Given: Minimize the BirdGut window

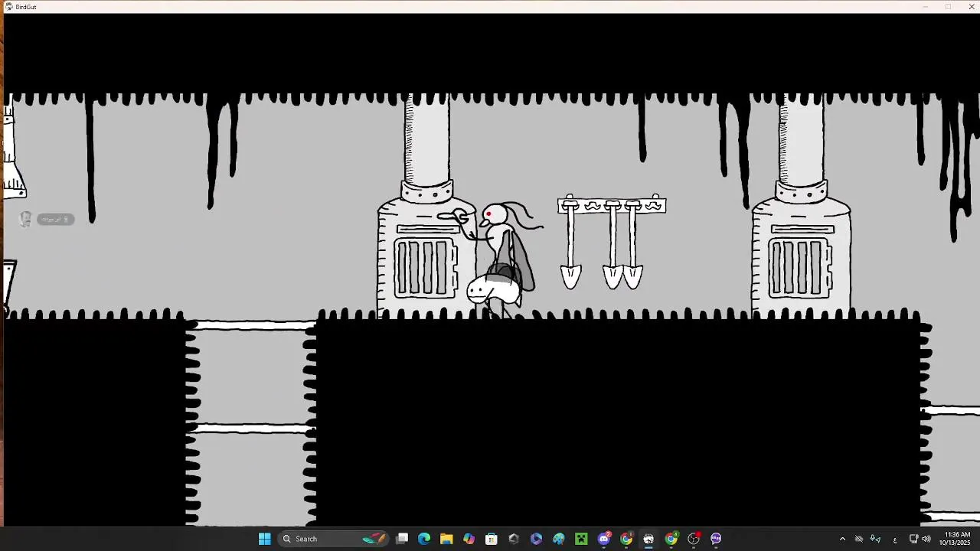Looking at the screenshot, I should 925,7.
